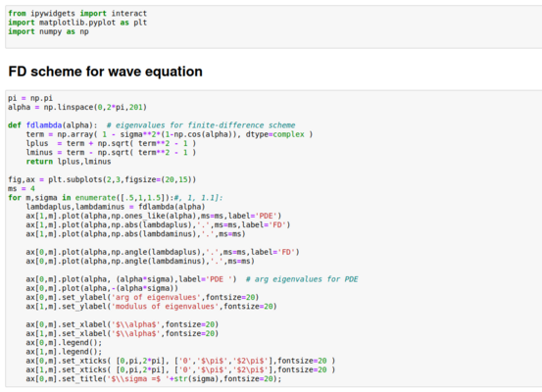Click the 'ms = 4' line

pos(22,189)
